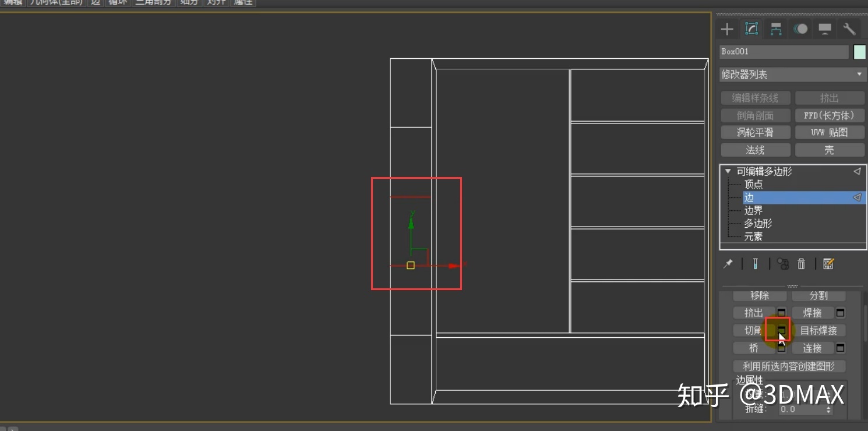Select the 元素 sub-object level
Screen dimensions: 868x431
(753, 236)
